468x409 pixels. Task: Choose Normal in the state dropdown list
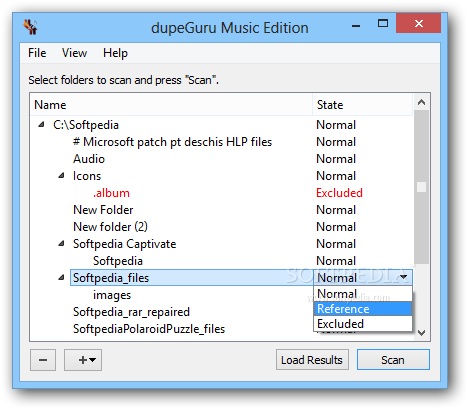(x=363, y=294)
